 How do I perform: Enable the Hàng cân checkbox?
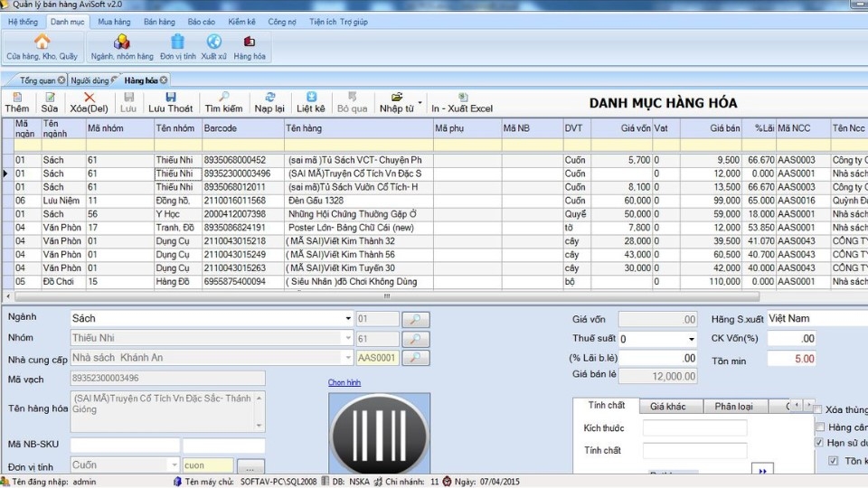819,427
